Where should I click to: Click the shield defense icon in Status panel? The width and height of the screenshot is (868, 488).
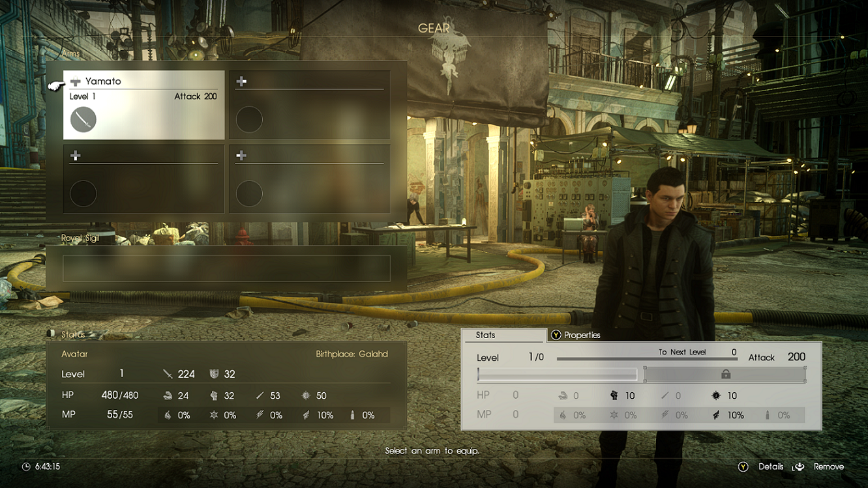[214, 374]
